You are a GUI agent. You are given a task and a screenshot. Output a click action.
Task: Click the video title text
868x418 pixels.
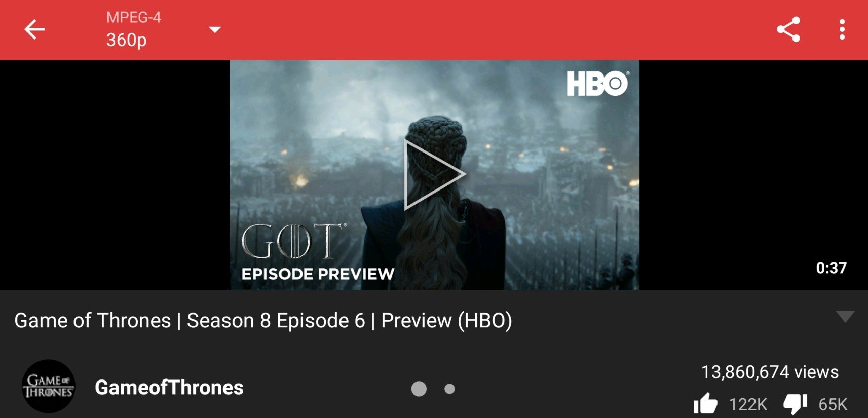[263, 321]
